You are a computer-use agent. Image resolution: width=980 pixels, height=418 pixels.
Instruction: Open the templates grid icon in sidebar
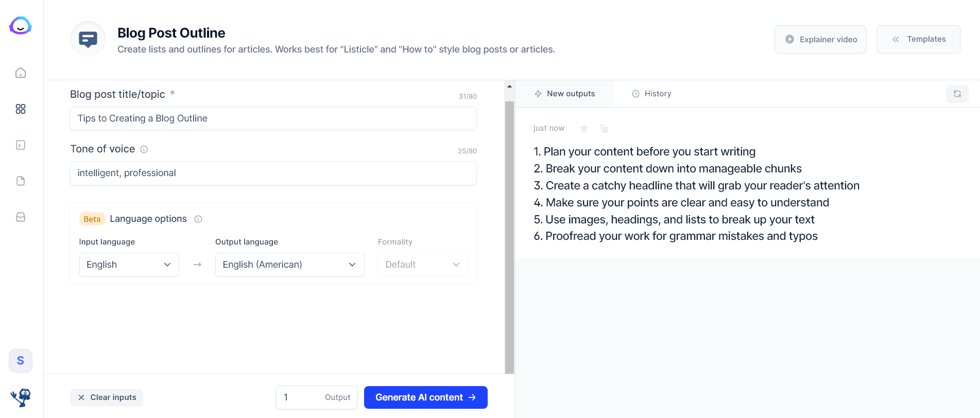tap(21, 109)
